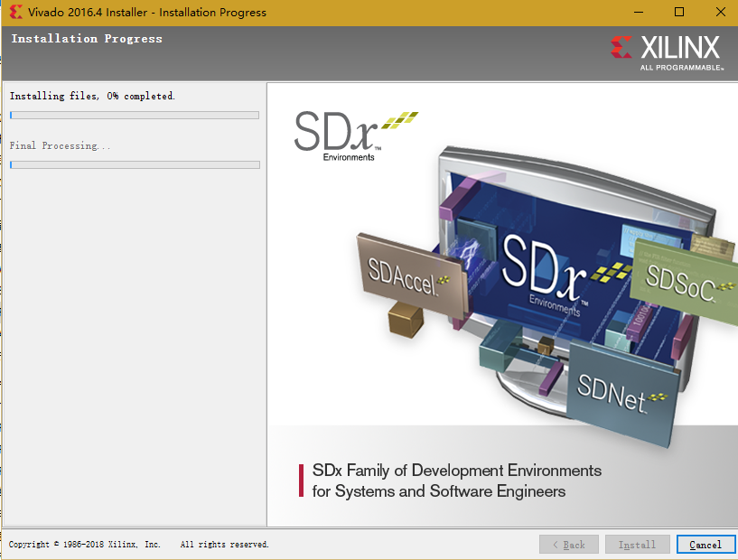Viewport: 738px width, 560px height.
Task: Click the 'Final Processing...' status text
Action: (60, 145)
